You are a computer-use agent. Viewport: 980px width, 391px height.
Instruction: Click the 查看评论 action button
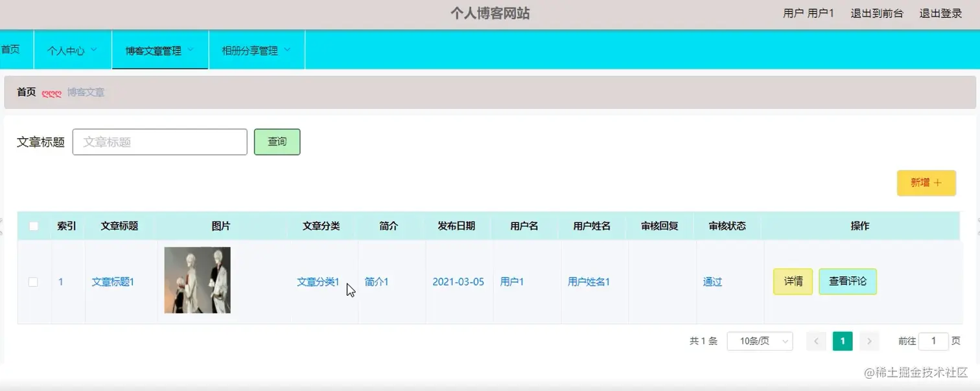[x=847, y=281]
